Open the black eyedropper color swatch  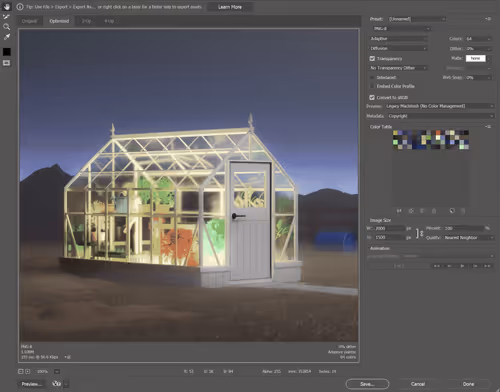tap(7, 52)
